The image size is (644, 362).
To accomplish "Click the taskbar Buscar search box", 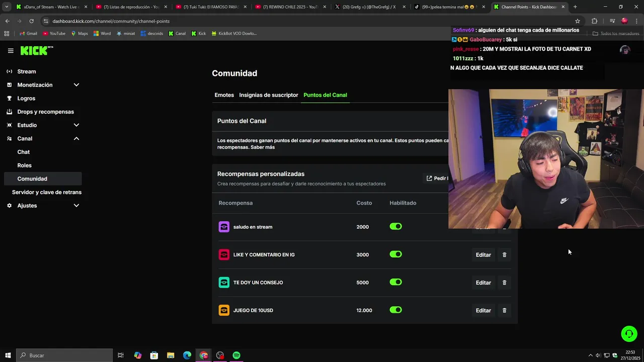I will [64, 355].
